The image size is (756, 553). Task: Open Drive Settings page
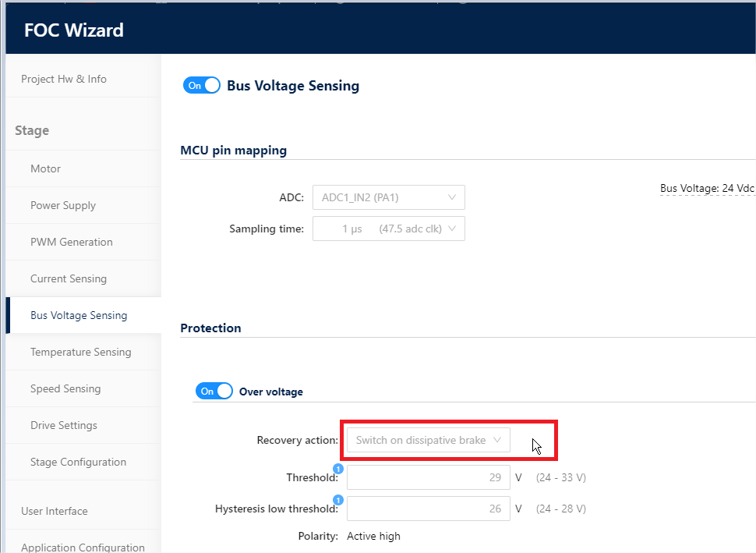point(64,425)
